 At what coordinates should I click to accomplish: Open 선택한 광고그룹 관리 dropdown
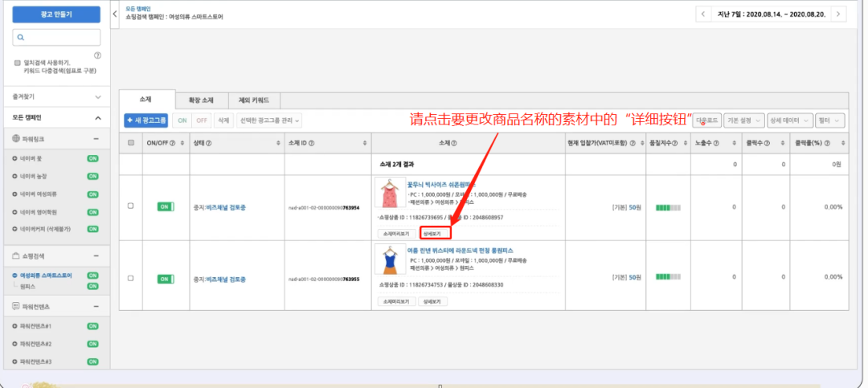coord(268,120)
